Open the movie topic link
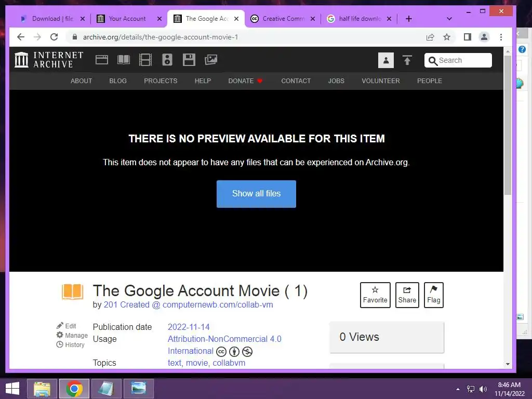The image size is (532, 399). 197,363
